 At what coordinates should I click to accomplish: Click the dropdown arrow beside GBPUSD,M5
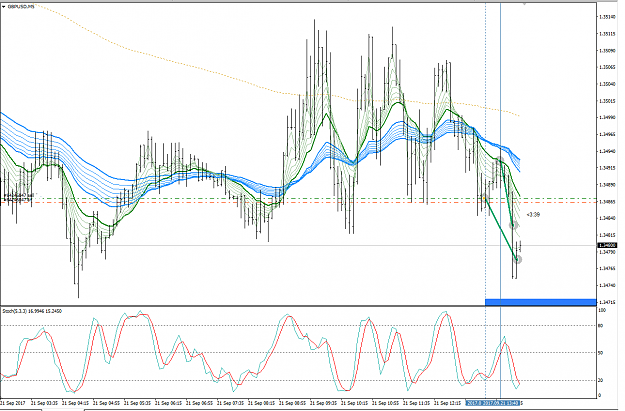(x=3, y=7)
